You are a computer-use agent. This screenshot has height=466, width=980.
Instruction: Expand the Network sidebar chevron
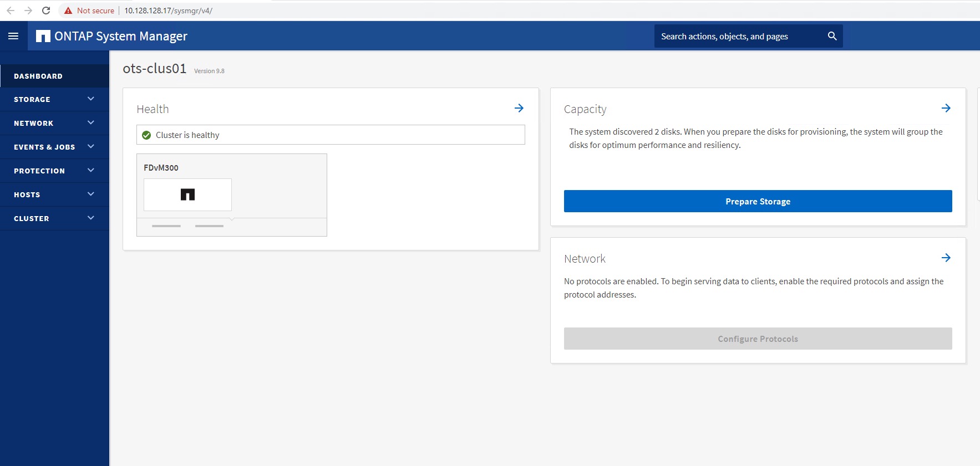pos(91,122)
